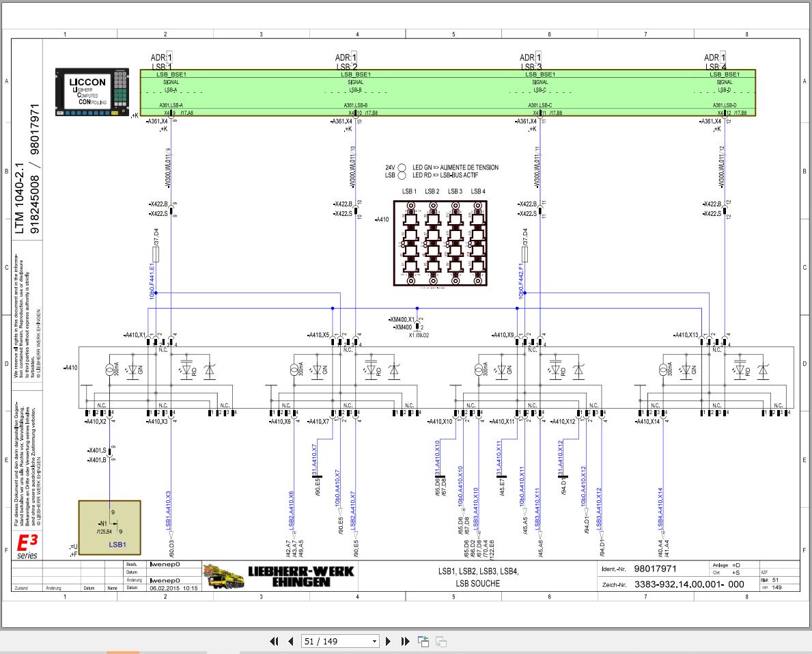Select drawing number 3383-932.14.00.001- 000

tap(689, 584)
